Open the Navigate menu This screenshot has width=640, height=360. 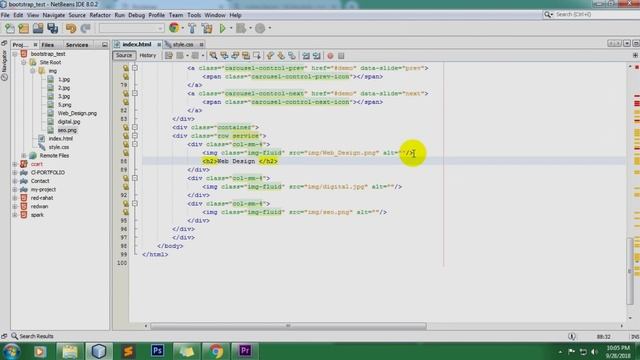pos(53,15)
